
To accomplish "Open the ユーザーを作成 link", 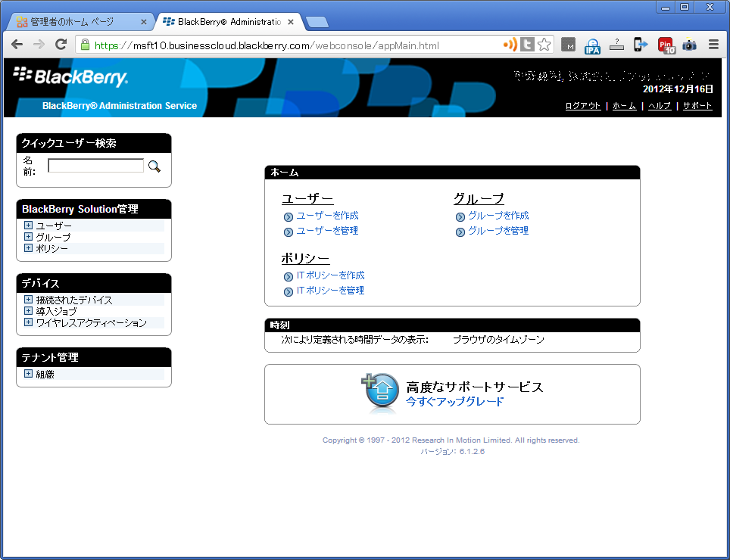I will [x=327, y=216].
